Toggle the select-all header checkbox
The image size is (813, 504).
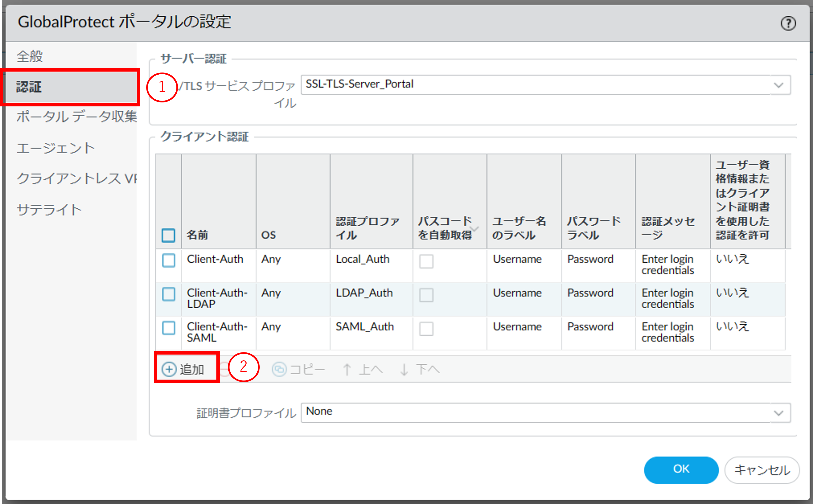[x=168, y=235]
